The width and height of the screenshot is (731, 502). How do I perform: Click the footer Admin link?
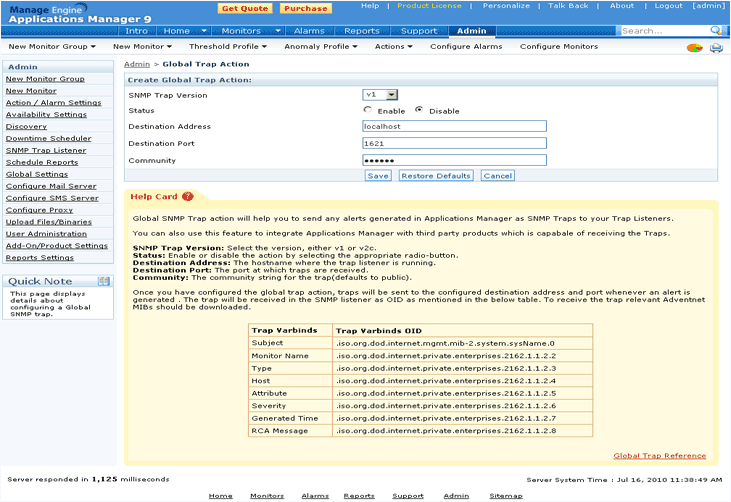[x=456, y=496]
